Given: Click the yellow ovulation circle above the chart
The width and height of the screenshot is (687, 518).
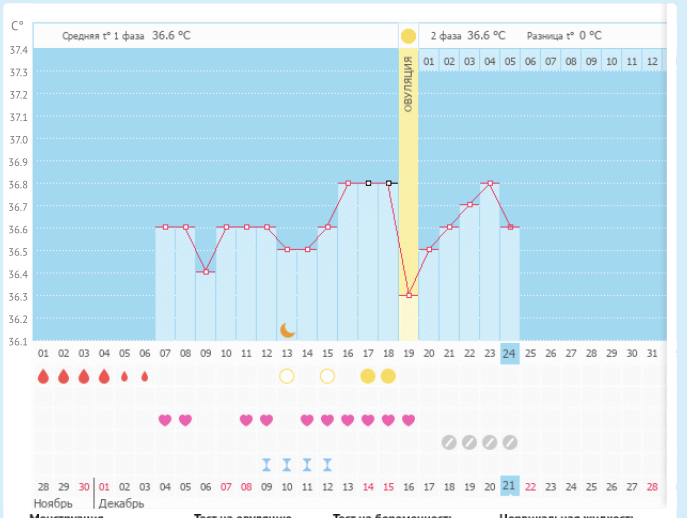Looking at the screenshot, I should coord(408,36).
